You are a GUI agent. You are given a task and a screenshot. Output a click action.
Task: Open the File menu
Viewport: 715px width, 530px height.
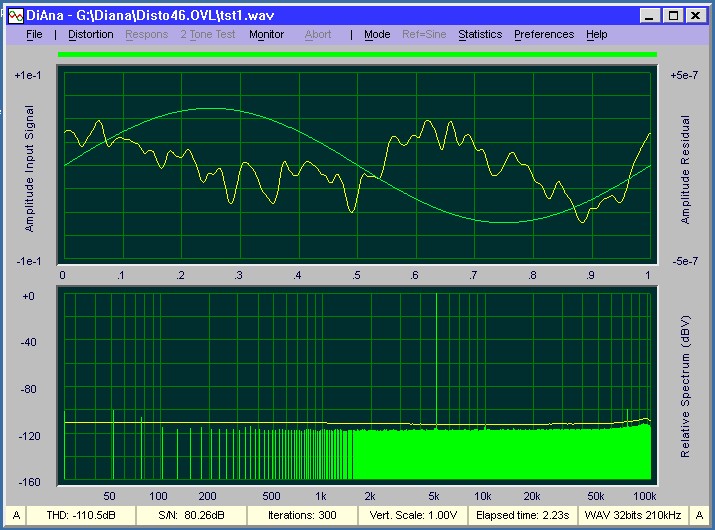point(34,34)
